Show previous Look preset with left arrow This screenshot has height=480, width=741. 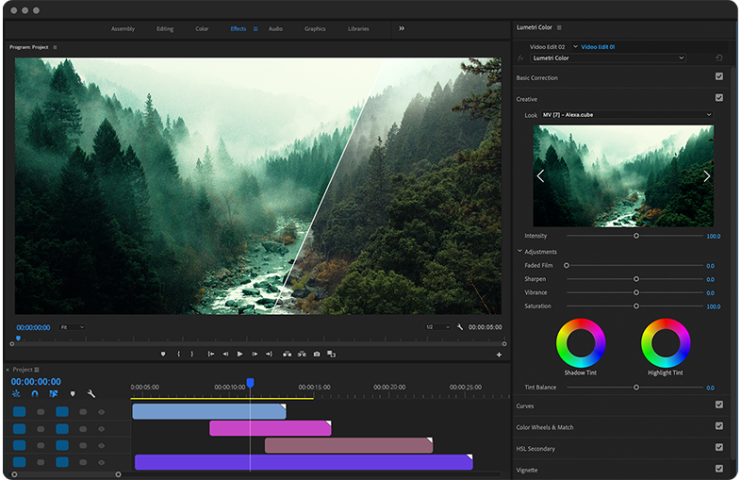[x=541, y=176]
